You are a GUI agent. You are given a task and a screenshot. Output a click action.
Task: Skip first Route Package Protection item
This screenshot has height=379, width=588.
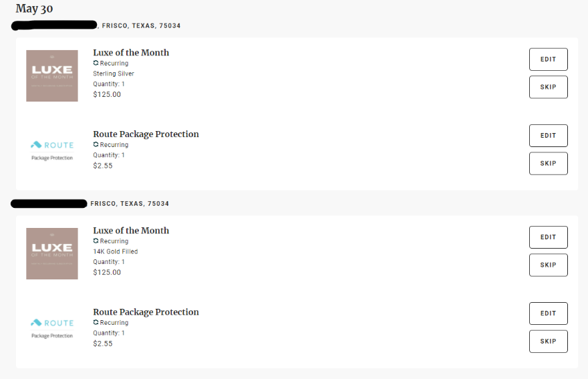pos(549,163)
